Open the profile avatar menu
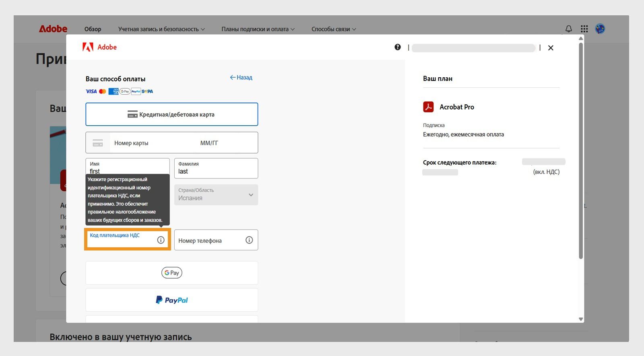The image size is (644, 356). pyautogui.click(x=600, y=29)
